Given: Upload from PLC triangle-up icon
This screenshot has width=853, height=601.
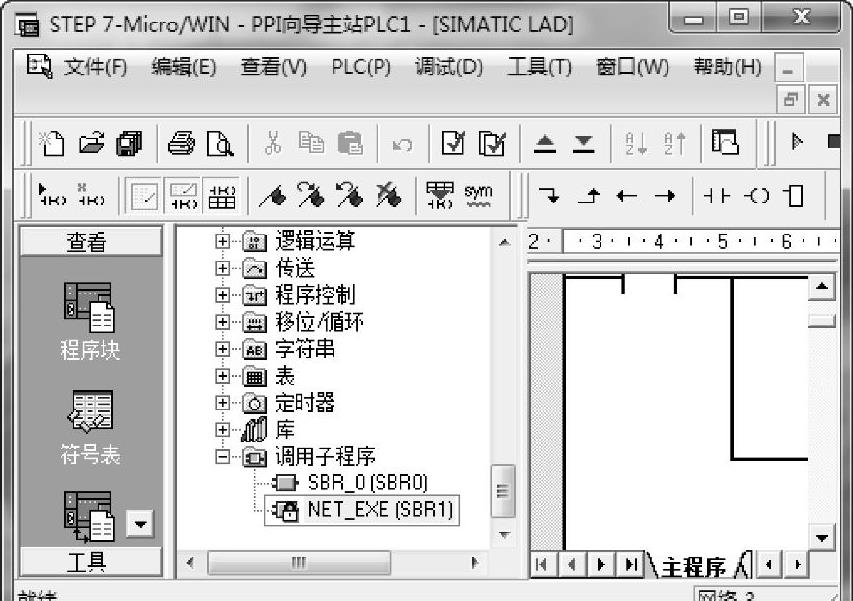Looking at the screenshot, I should coord(545,144).
